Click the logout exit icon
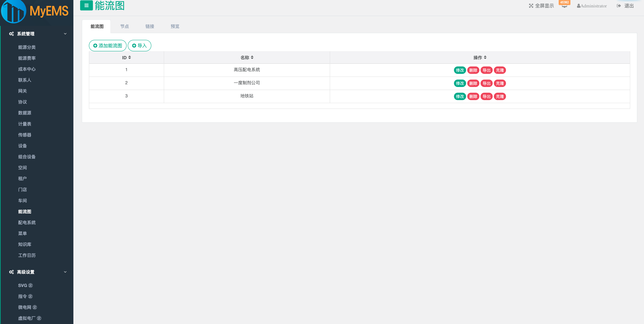Viewport: 644px width, 324px height. tap(619, 6)
